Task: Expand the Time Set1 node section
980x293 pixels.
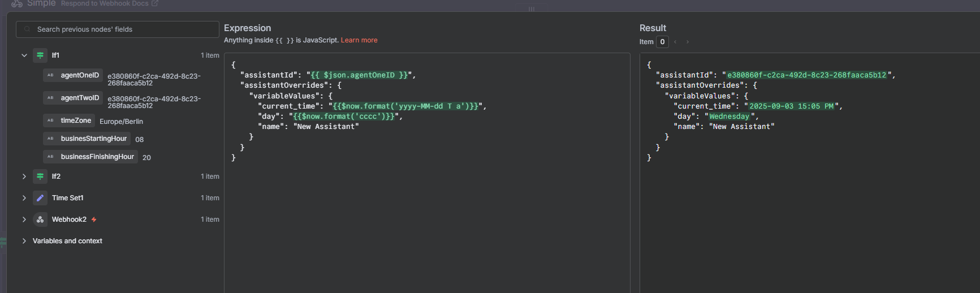Action: (24, 198)
